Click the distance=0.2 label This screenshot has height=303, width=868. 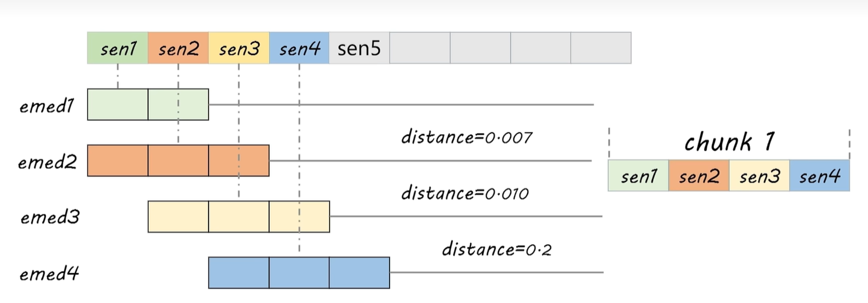pos(497,249)
